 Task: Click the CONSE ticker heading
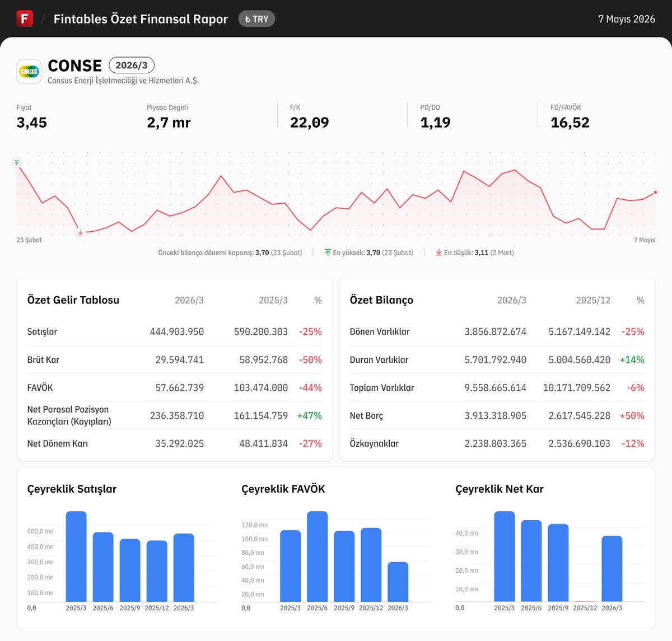coord(75,65)
